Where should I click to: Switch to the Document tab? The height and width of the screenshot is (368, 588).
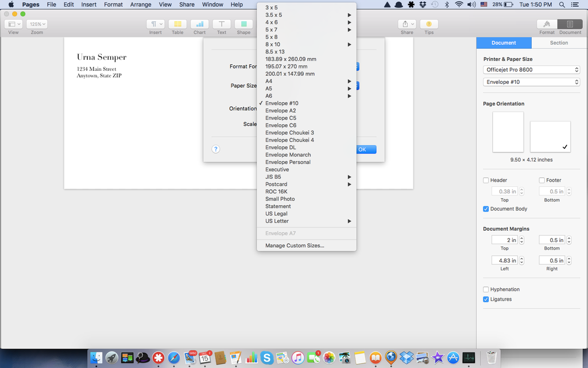coord(504,43)
